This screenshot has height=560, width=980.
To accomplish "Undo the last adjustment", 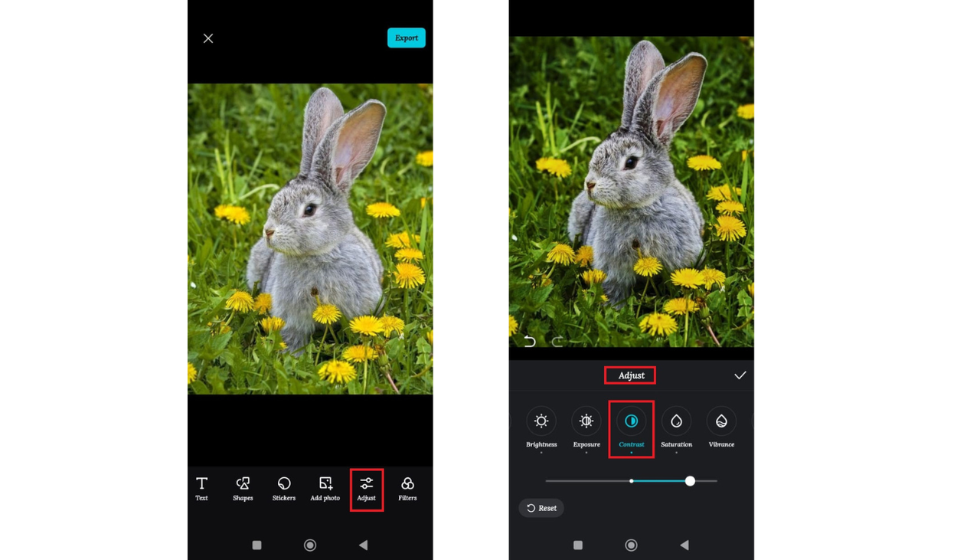I will 530,341.
